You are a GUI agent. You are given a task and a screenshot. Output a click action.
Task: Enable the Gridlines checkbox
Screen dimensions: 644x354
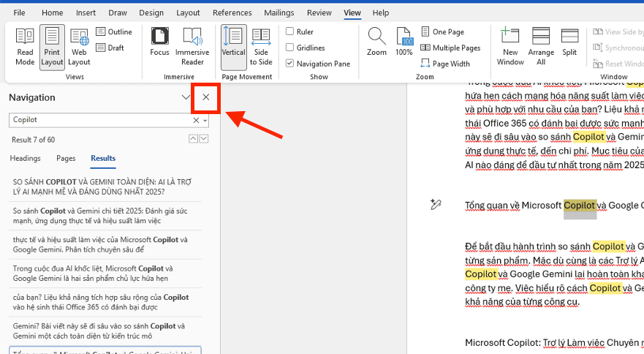point(289,48)
